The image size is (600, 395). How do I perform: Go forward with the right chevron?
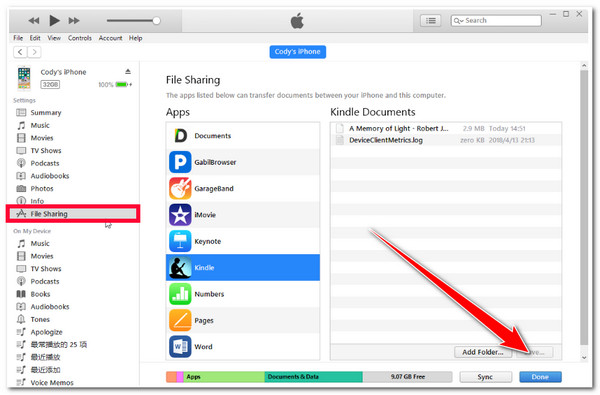click(x=34, y=52)
